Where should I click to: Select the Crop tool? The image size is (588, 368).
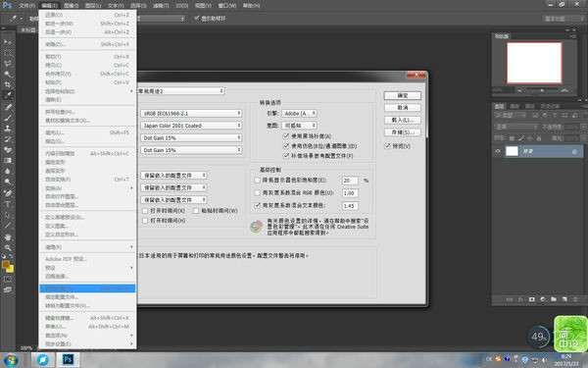[8, 84]
